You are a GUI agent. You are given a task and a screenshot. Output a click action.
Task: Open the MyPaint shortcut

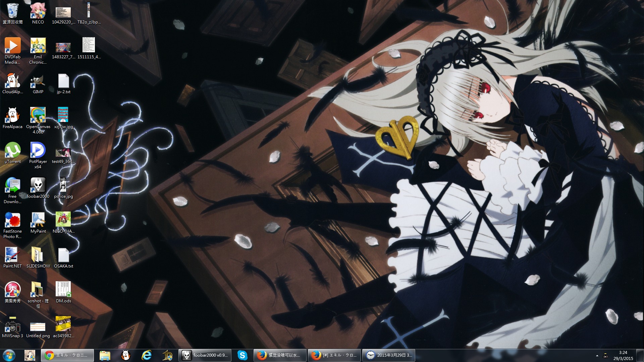tap(38, 221)
